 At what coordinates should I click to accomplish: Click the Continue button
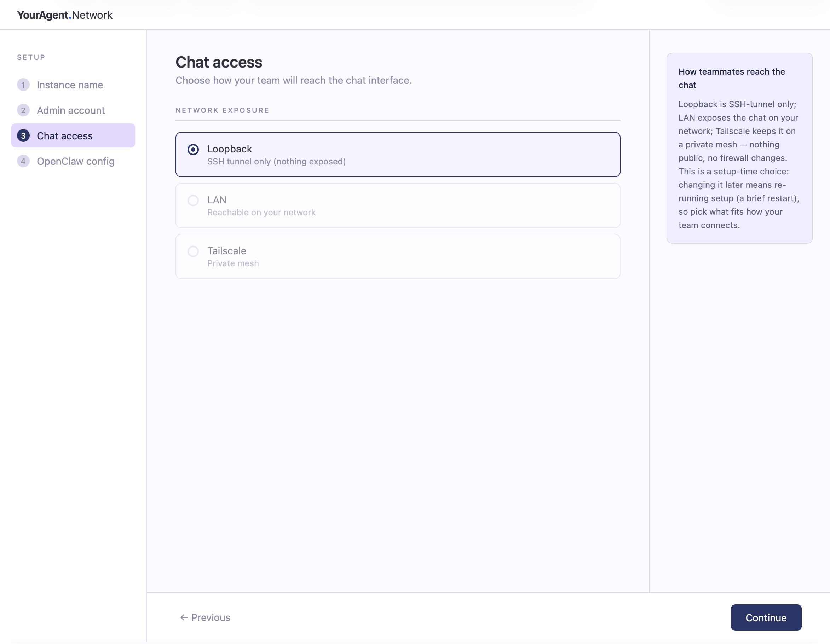click(x=766, y=617)
